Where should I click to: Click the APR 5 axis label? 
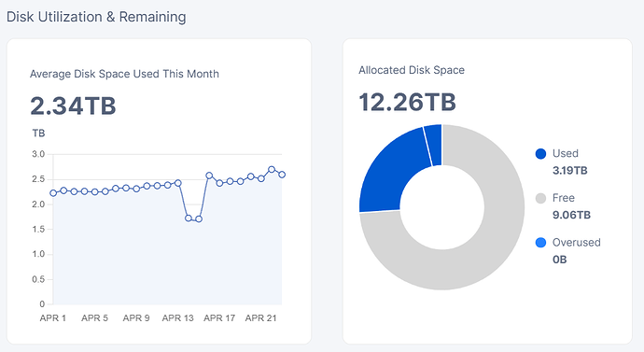coord(94,317)
